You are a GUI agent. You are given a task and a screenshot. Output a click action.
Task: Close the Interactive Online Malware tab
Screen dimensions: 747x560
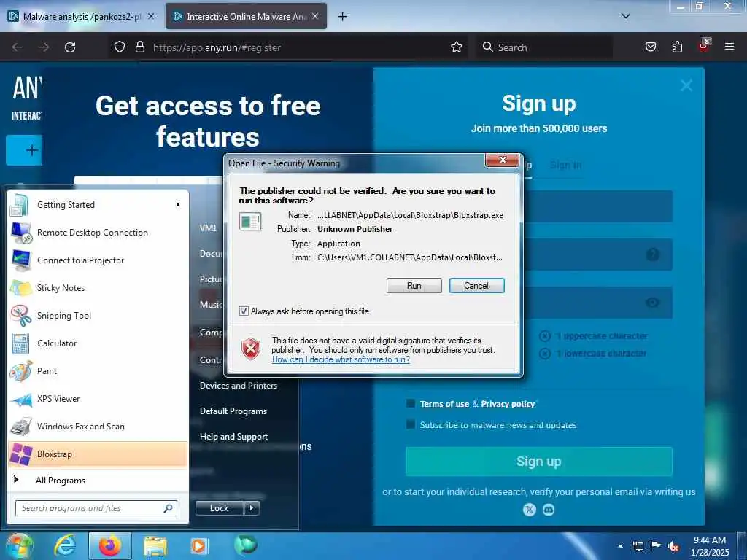315,16
